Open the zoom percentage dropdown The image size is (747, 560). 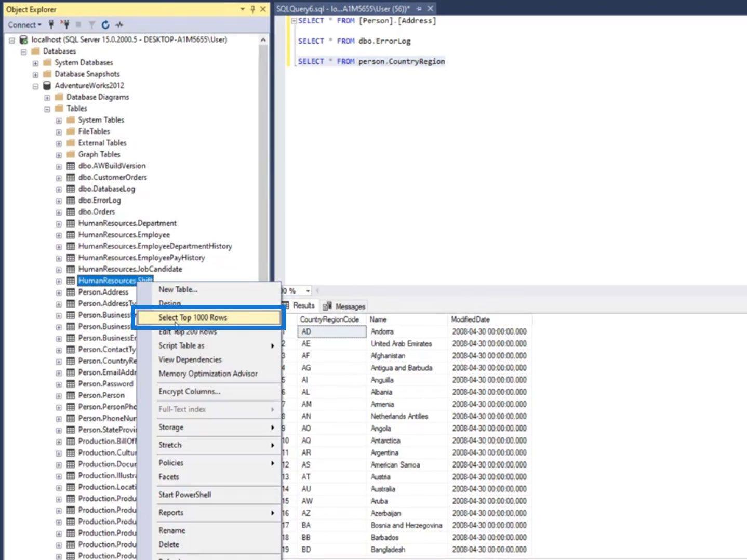(308, 291)
